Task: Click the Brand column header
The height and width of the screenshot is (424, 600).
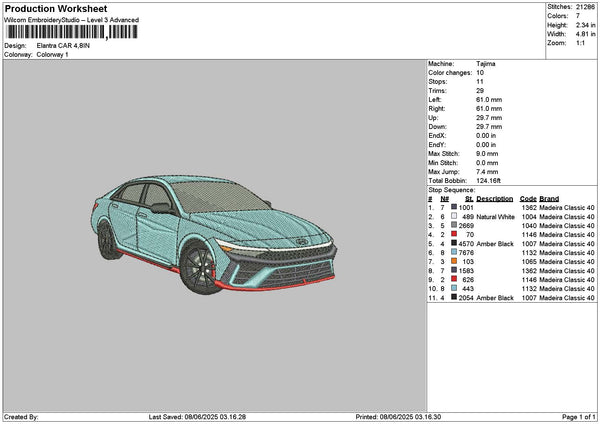Action: 549,198
